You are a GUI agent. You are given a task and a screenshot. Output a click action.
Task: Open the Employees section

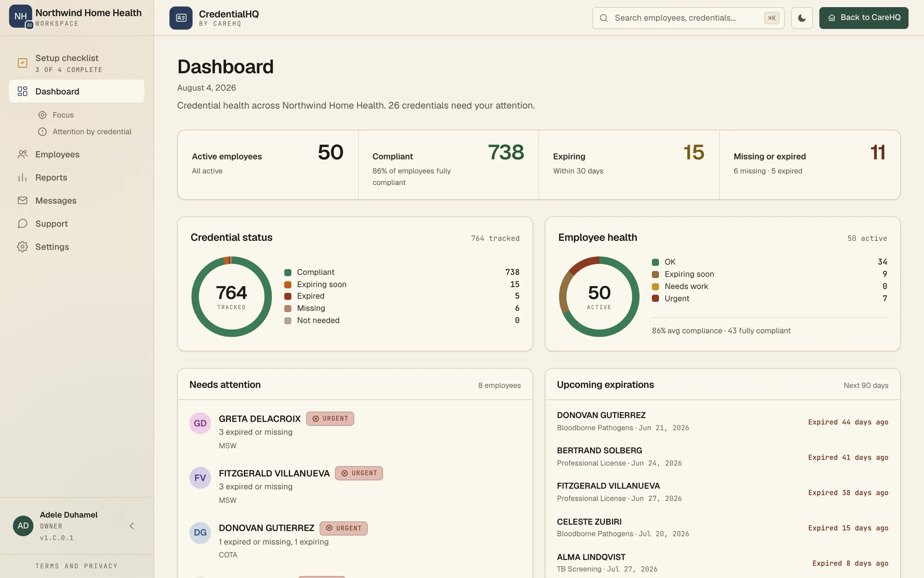(x=77, y=154)
